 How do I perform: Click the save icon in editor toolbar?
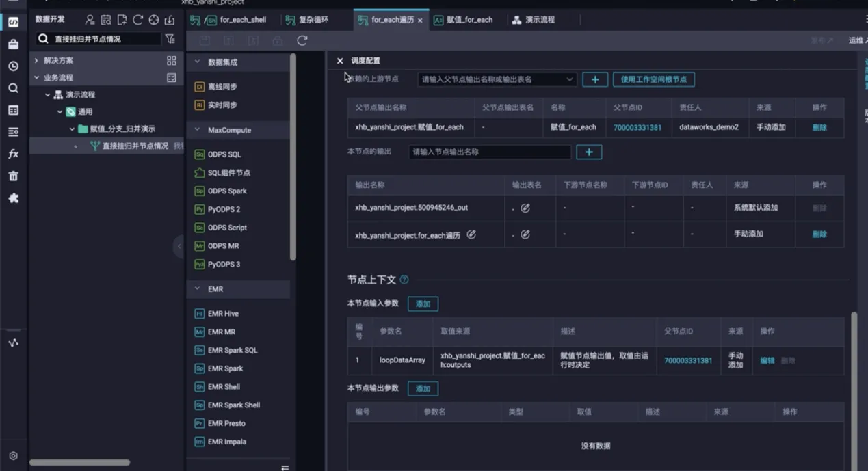(205, 40)
